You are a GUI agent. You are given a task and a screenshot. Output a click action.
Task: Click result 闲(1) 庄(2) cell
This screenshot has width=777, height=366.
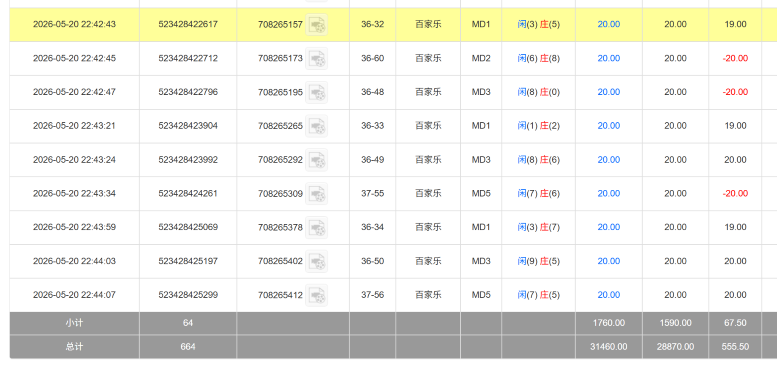[x=539, y=126]
